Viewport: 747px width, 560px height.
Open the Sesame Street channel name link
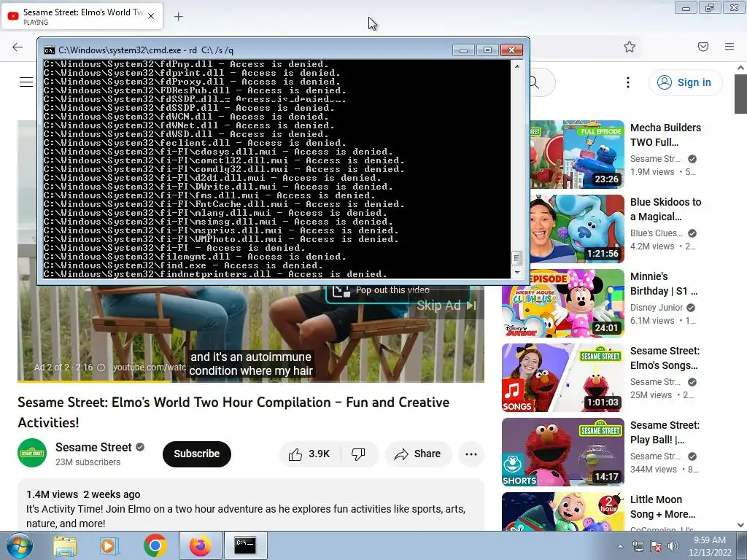coord(93,447)
